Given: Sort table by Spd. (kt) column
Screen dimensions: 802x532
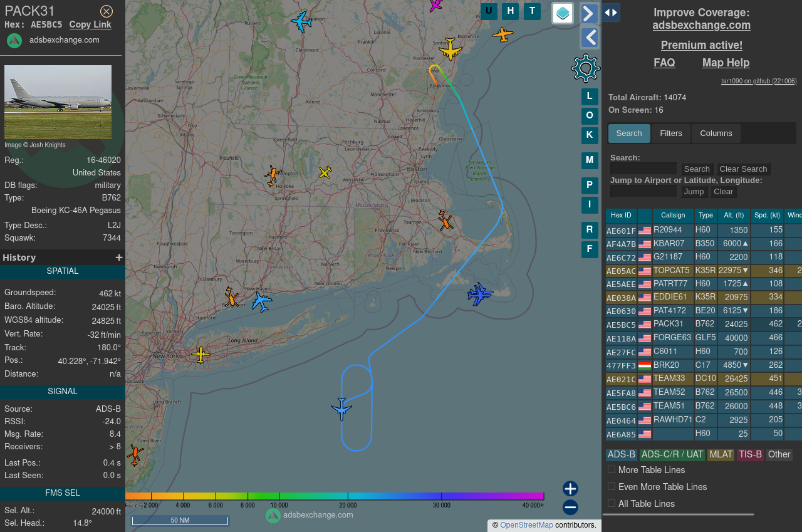Looking at the screenshot, I should [x=768, y=216].
